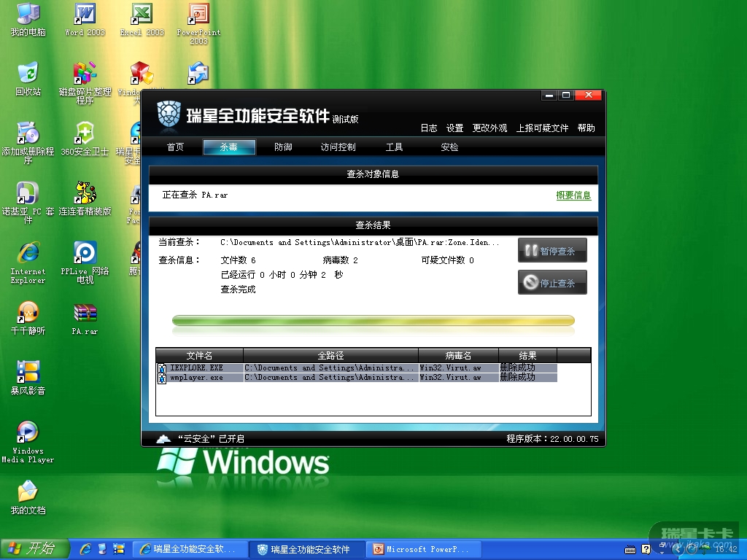Click the IE icon in the quick launch bar
The image size is (747, 560).
(x=86, y=549)
